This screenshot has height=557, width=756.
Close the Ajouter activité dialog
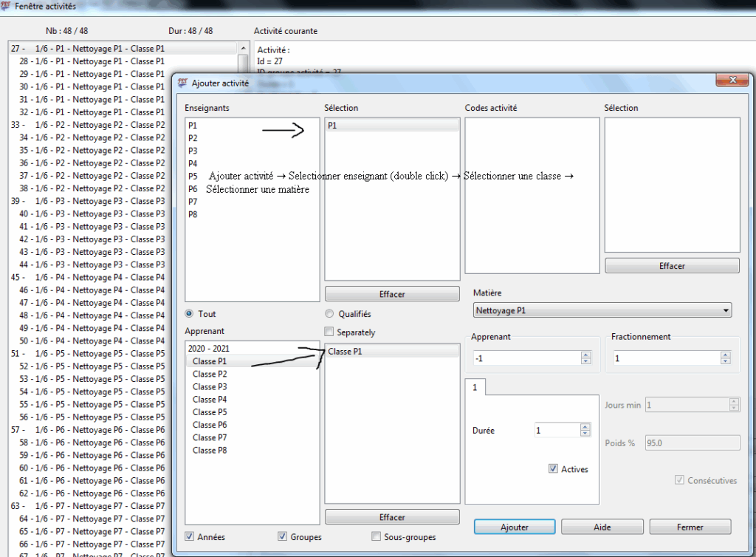click(732, 80)
